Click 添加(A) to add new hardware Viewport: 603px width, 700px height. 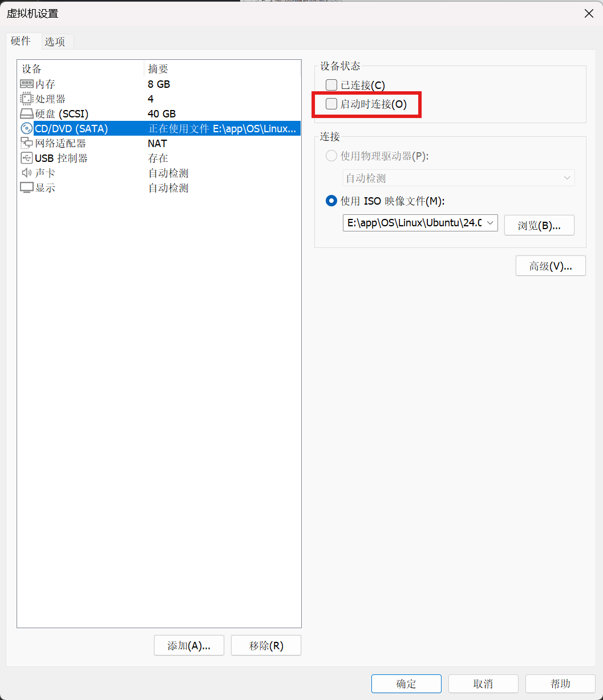[189, 645]
